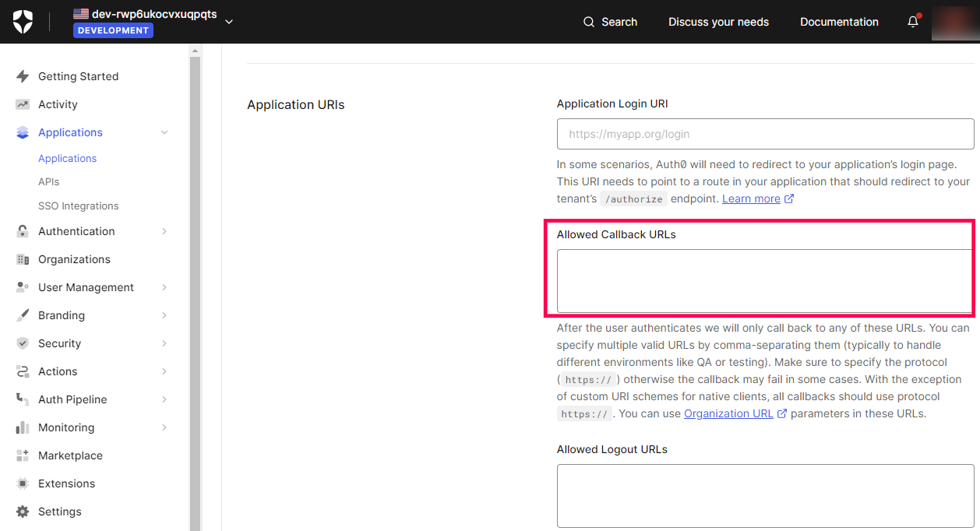The height and width of the screenshot is (531, 980).
Task: Expand the Security section chevron
Action: (164, 343)
